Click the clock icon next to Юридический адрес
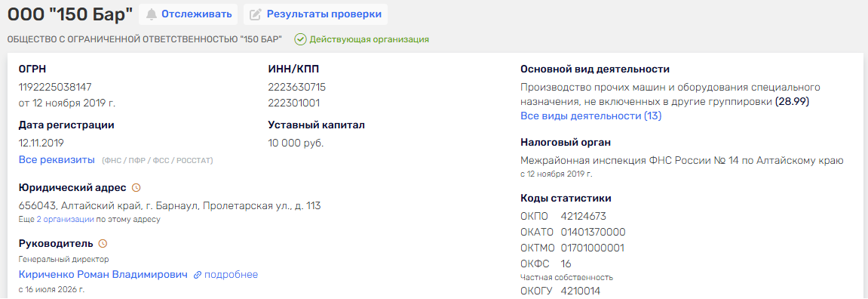The height and width of the screenshot is (299, 868). pos(136,188)
